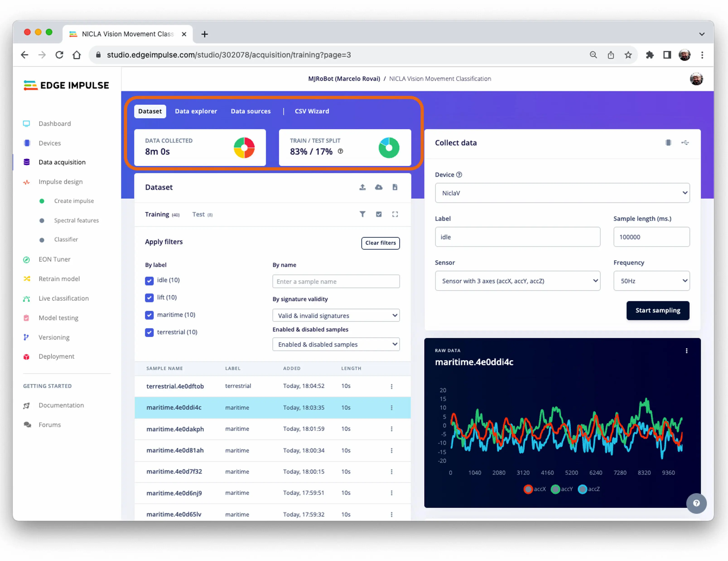Open options menu for terrestrial.4e0dftob sample

(x=391, y=386)
